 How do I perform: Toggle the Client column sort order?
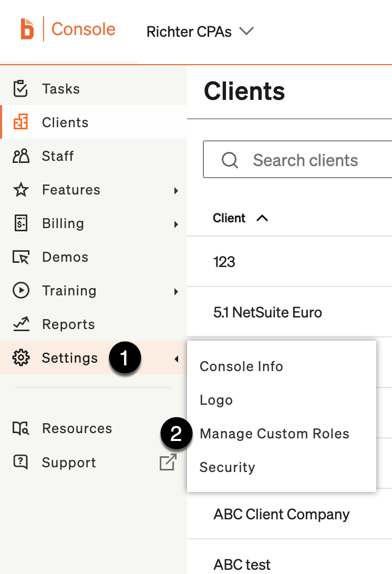click(x=261, y=218)
